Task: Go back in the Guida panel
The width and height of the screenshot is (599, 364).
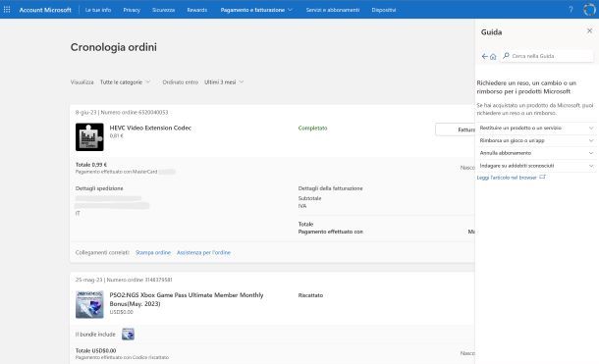Action: pos(484,56)
